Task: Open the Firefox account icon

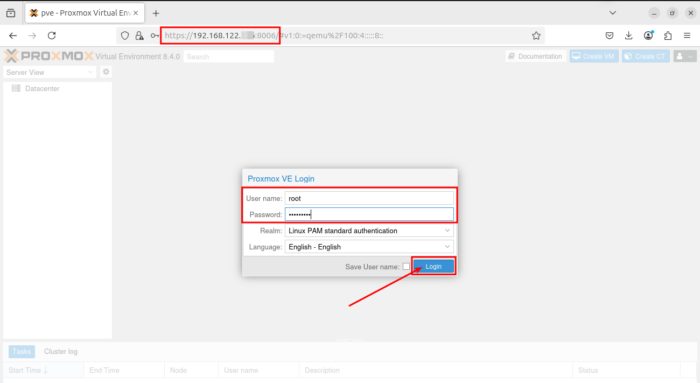Action: [x=648, y=36]
